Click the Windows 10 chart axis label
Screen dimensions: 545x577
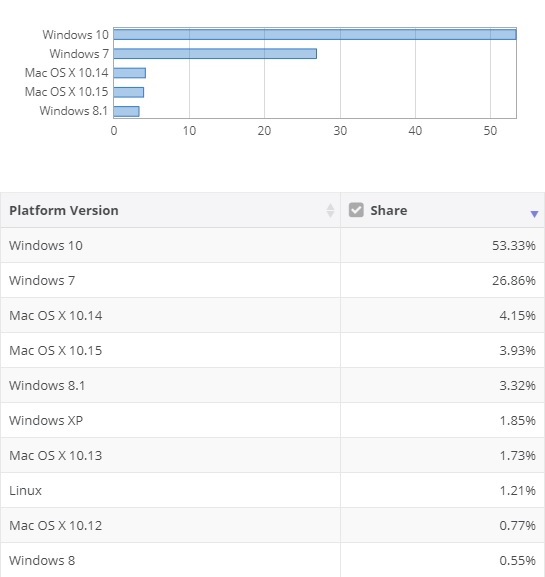coord(75,34)
